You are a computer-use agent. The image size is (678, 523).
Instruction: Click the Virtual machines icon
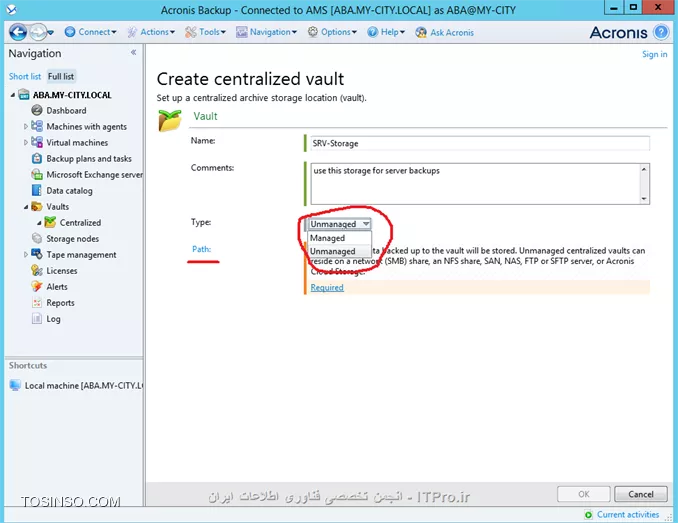click(37, 142)
